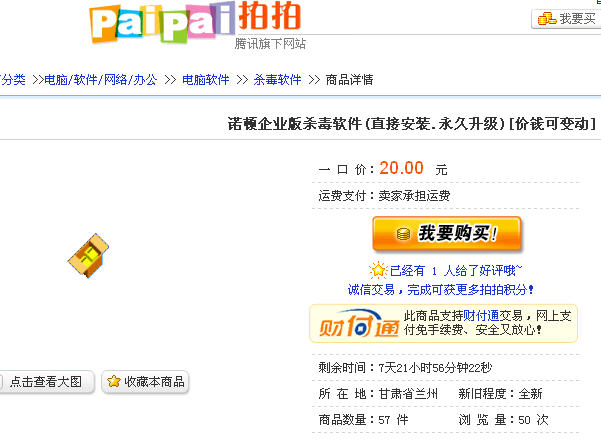Click the 点击查看大图 button
Screen dimensions: 601x448
(x=46, y=382)
